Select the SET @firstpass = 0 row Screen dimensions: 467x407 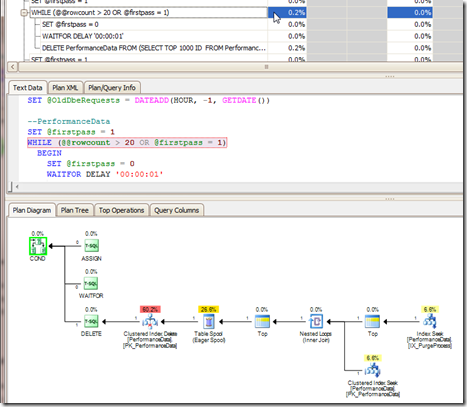pos(154,24)
